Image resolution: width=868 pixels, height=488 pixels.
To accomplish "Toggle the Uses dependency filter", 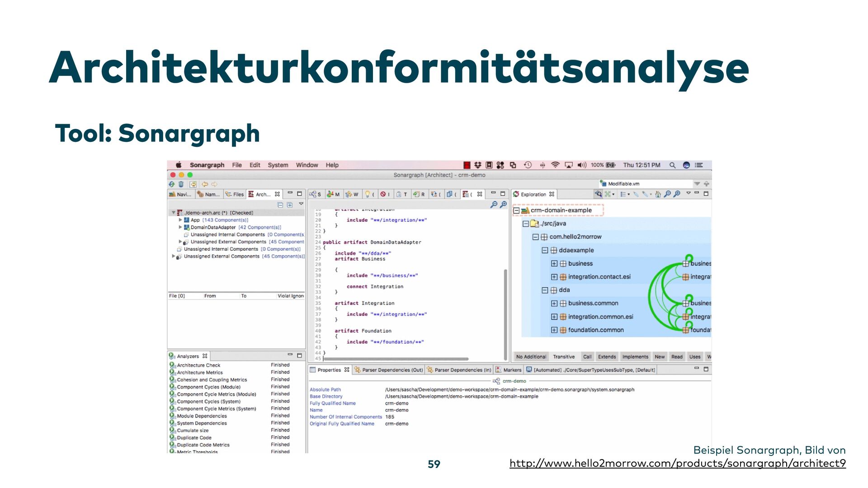I will [695, 357].
